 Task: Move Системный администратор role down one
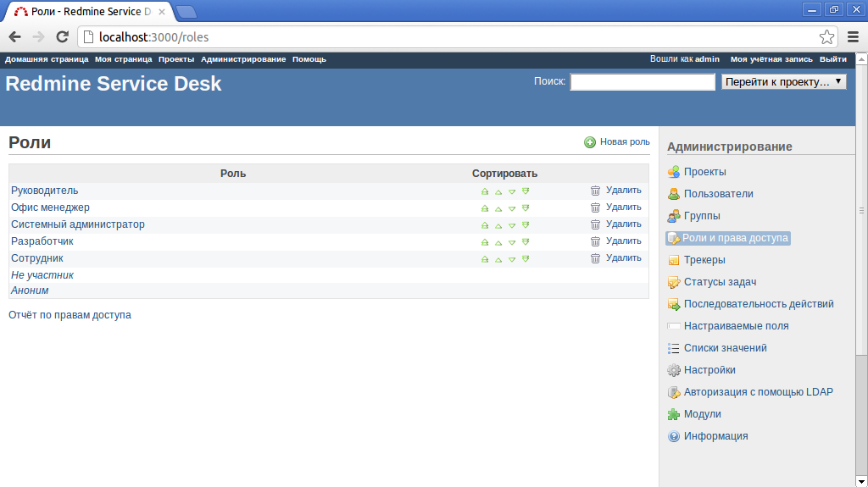[x=512, y=225]
